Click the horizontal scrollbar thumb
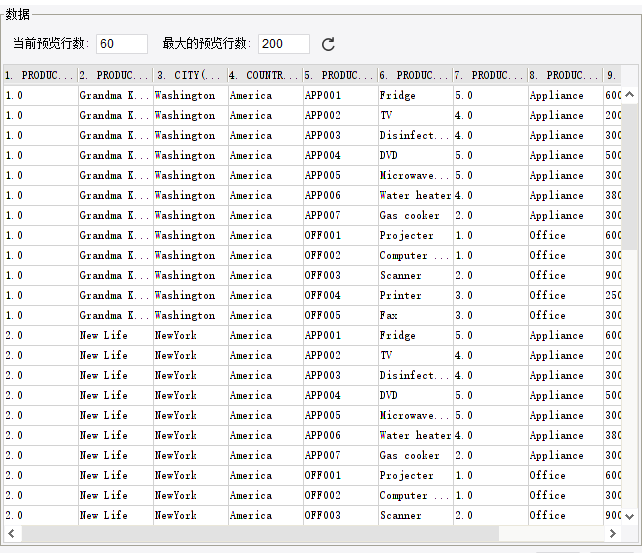The image size is (642, 553). pyautogui.click(x=260, y=533)
